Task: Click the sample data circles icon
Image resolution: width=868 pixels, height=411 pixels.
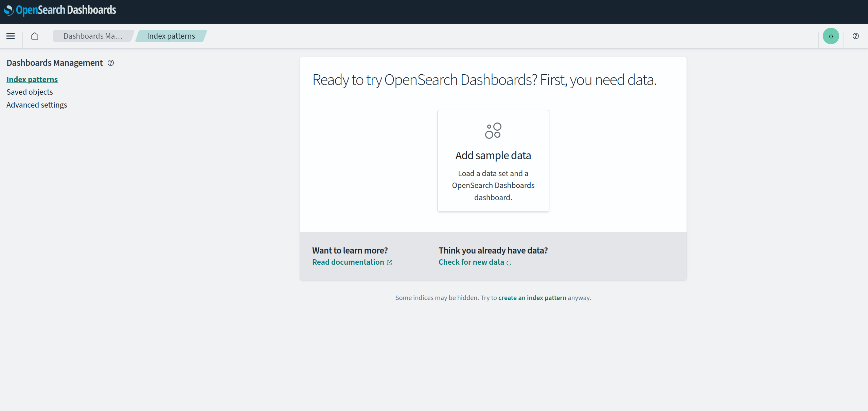Action: coord(493,130)
